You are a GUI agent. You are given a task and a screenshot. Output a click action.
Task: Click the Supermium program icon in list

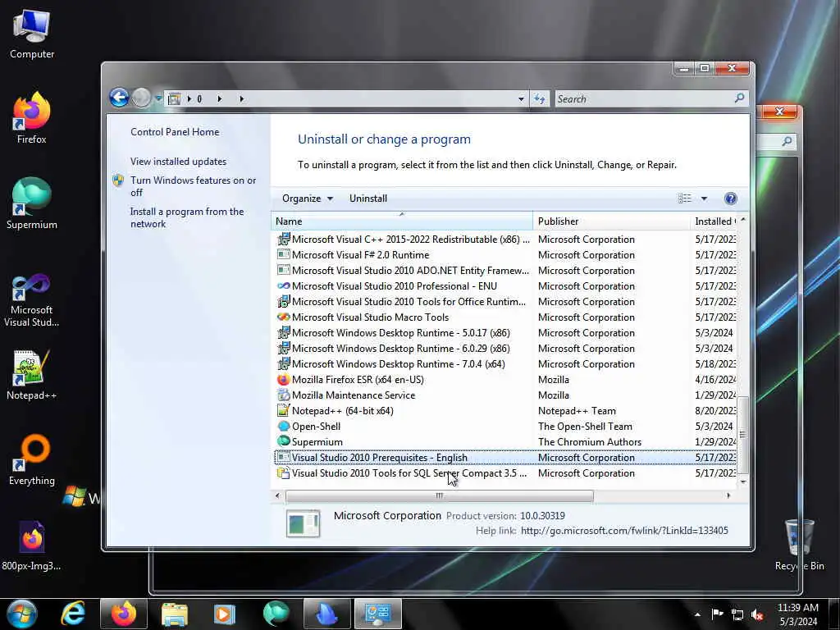click(x=283, y=441)
